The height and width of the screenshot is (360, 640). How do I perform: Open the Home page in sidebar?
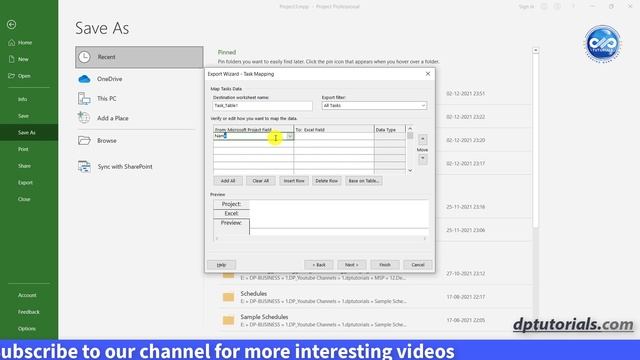[x=20, y=42]
